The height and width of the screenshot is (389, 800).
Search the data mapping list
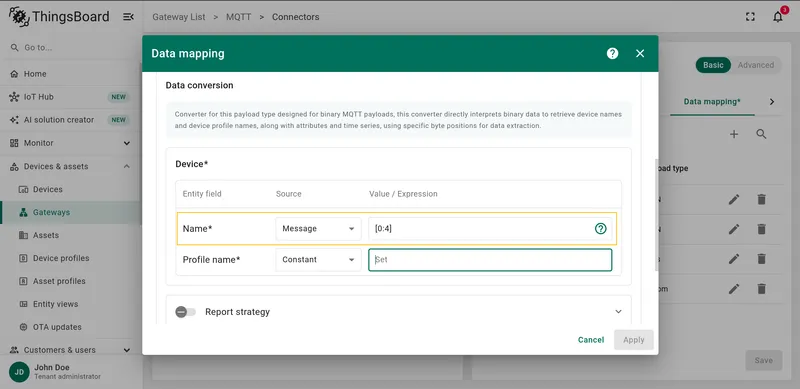761,134
